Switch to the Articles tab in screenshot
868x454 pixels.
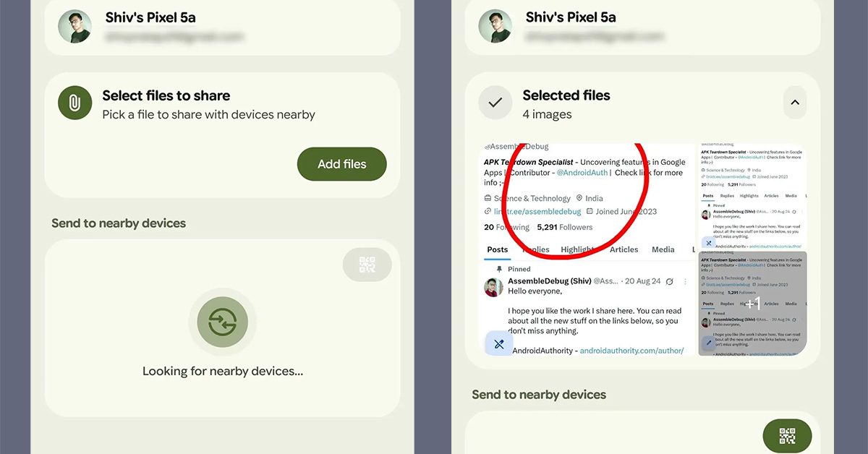click(624, 249)
